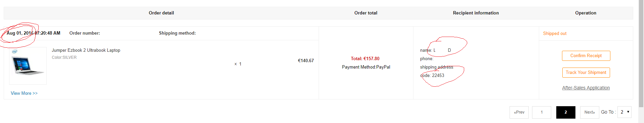Image resolution: width=644 pixels, height=123 pixels.
Task: Click the Total €157.80 amount
Action: 365,58
